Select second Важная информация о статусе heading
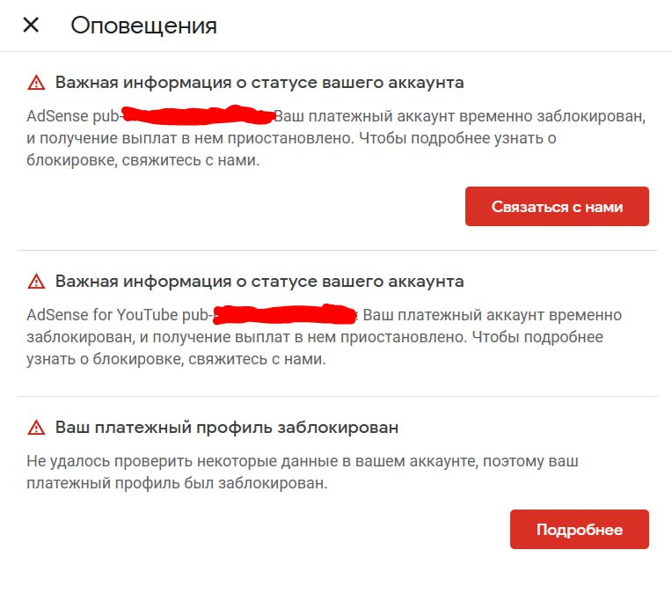The height and width of the screenshot is (616, 672). pyautogui.click(x=259, y=282)
